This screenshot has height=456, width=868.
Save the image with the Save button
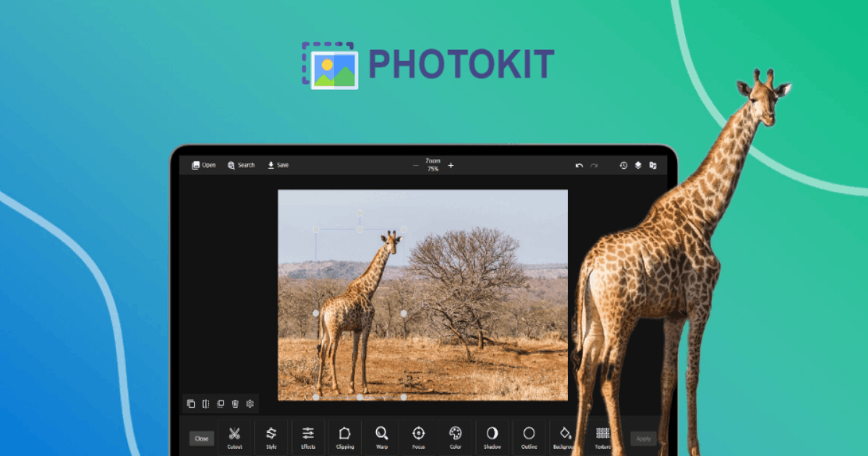point(278,165)
